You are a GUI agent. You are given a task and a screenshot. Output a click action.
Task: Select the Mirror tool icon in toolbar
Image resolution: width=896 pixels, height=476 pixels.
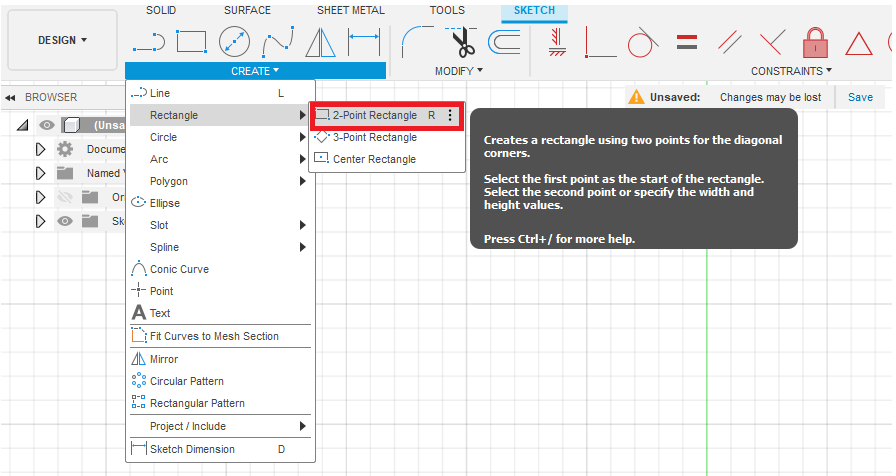320,43
